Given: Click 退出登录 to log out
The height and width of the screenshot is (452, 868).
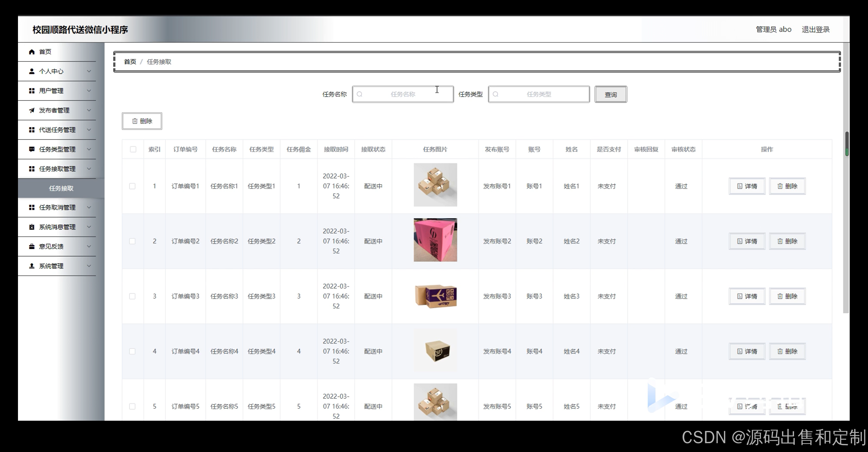Looking at the screenshot, I should 815,30.
